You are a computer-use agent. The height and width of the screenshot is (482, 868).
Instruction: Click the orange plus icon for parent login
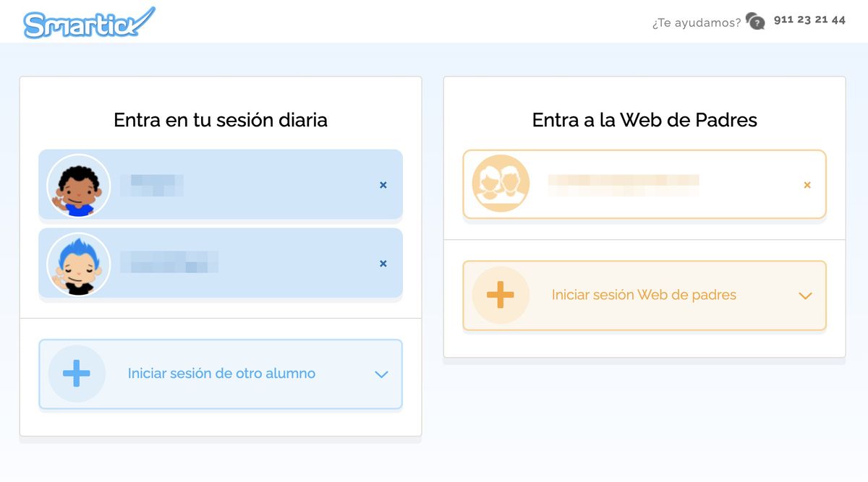tap(499, 295)
